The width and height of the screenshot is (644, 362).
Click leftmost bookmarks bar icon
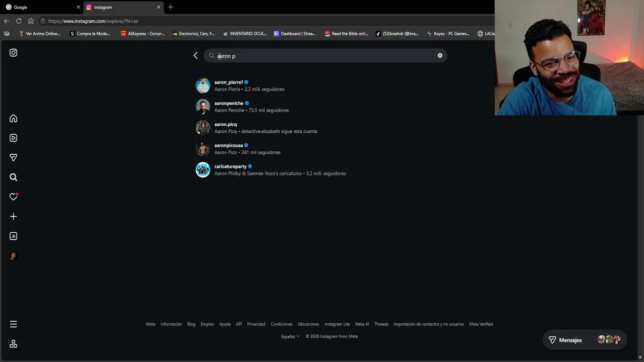click(x=7, y=34)
